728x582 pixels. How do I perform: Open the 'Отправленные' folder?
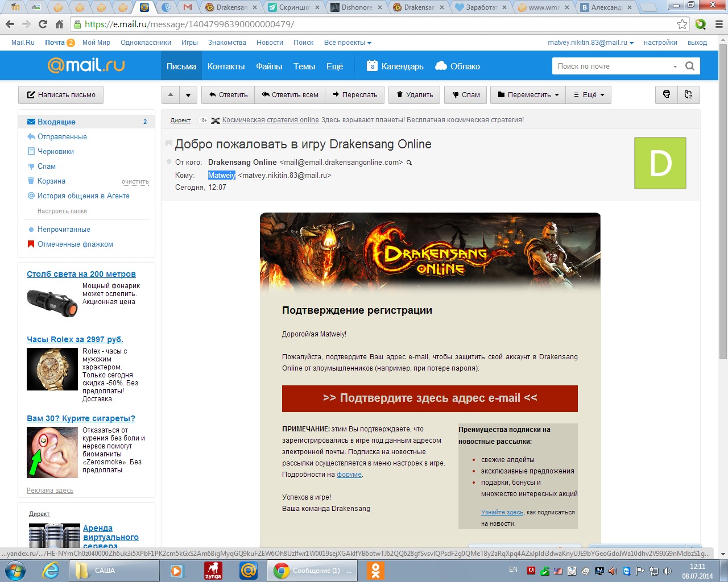pyautogui.click(x=62, y=137)
